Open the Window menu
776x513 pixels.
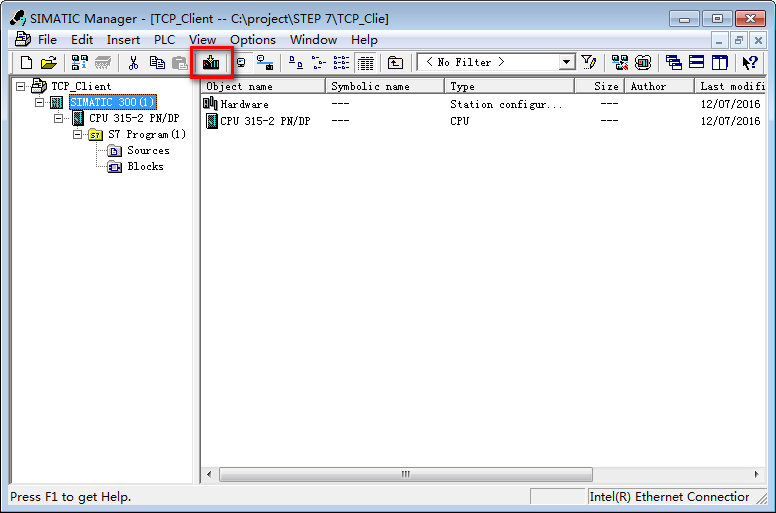point(313,40)
